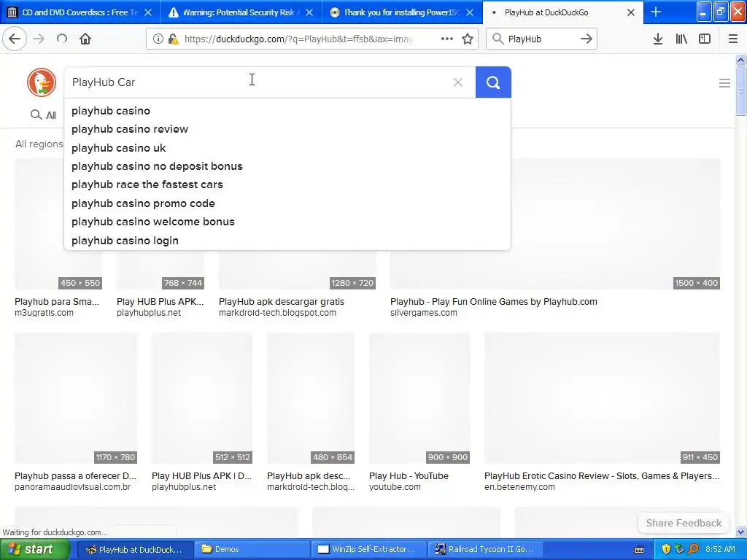The image size is (747, 560).
Task: Open the All regions dropdown
Action: tap(39, 144)
